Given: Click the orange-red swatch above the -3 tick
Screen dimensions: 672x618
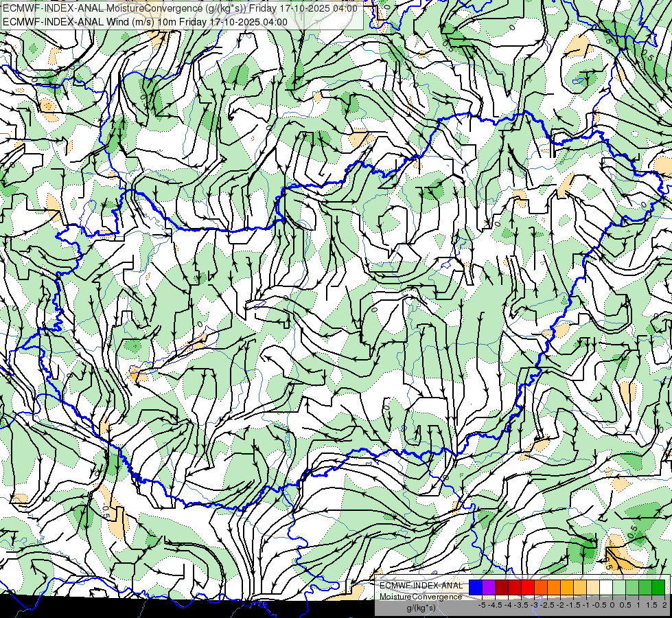Looking at the screenshot, I should pos(540,587).
